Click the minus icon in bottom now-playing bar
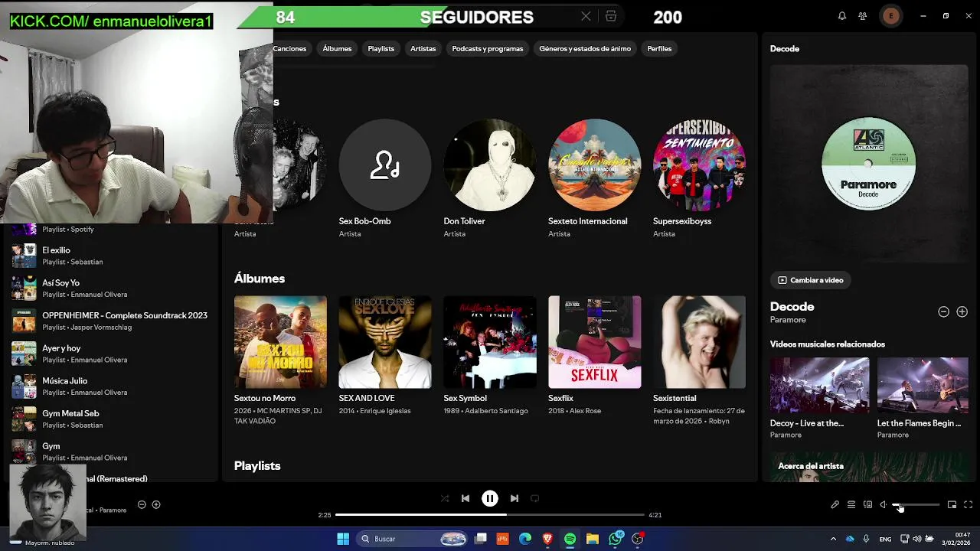 tap(142, 504)
